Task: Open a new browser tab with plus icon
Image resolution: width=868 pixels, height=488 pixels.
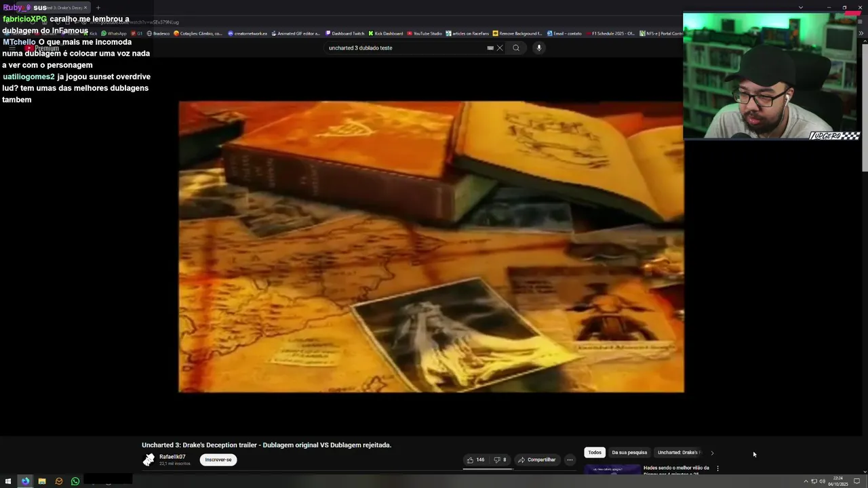Action: (98, 7)
